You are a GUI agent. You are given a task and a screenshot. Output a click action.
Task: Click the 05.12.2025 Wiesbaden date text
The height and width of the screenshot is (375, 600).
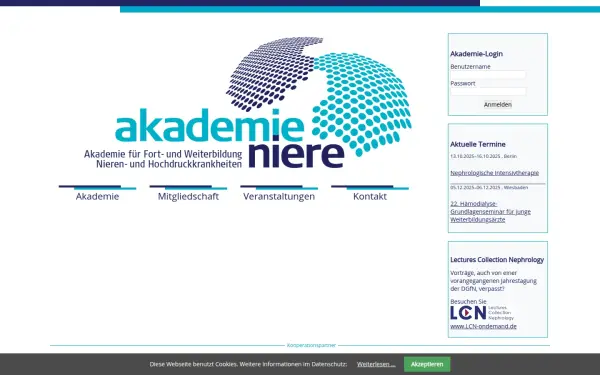489,188
